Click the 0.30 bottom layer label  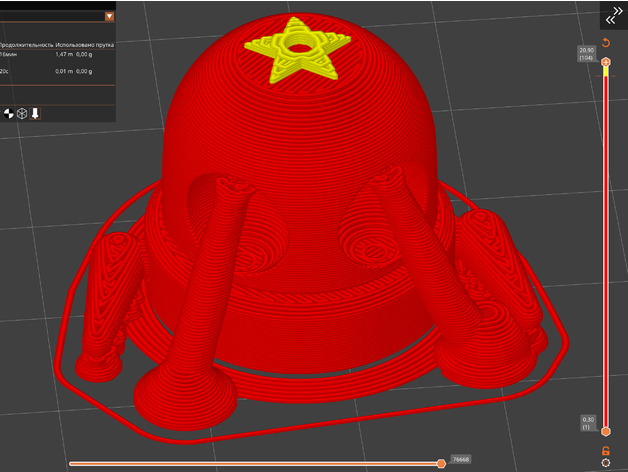pos(586,421)
